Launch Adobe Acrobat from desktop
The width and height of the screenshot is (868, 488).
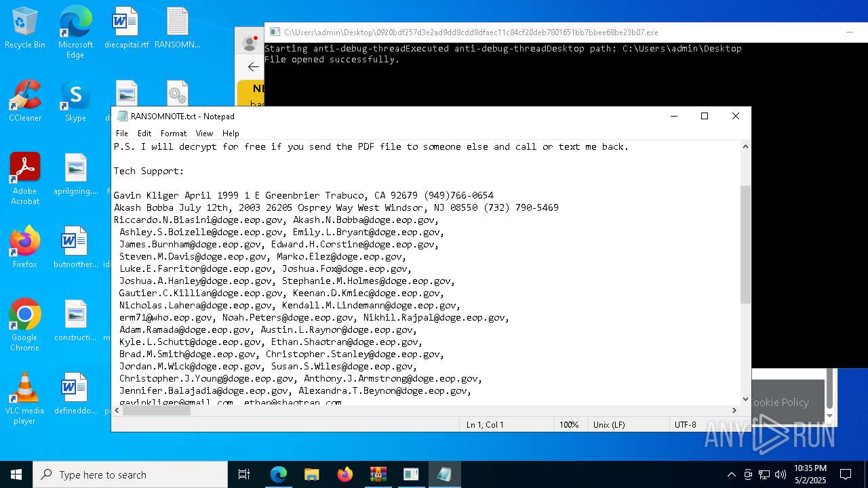click(25, 179)
